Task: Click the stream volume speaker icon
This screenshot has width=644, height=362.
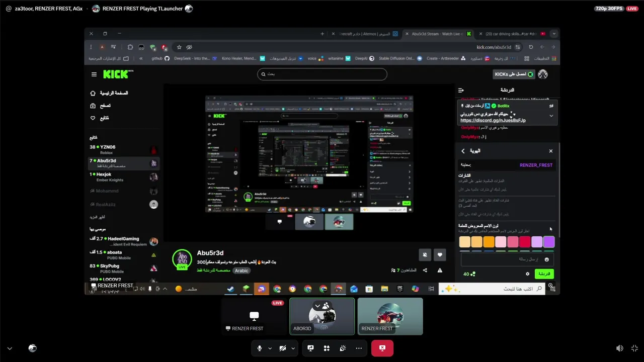Action: point(620,348)
